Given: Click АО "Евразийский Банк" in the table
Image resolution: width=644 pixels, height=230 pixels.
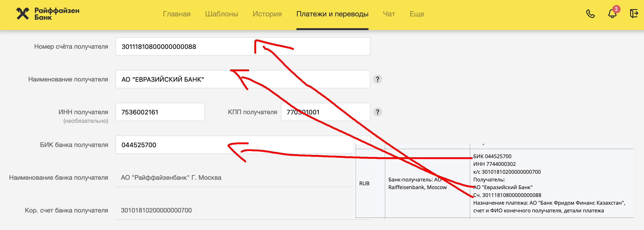Looking at the screenshot, I should (503, 187).
